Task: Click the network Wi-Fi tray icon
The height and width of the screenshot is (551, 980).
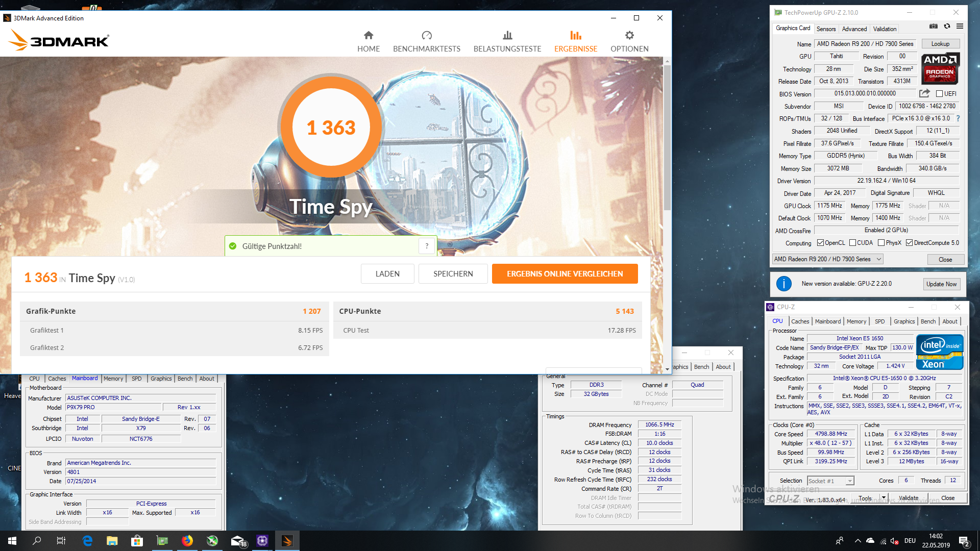Action: (x=883, y=541)
